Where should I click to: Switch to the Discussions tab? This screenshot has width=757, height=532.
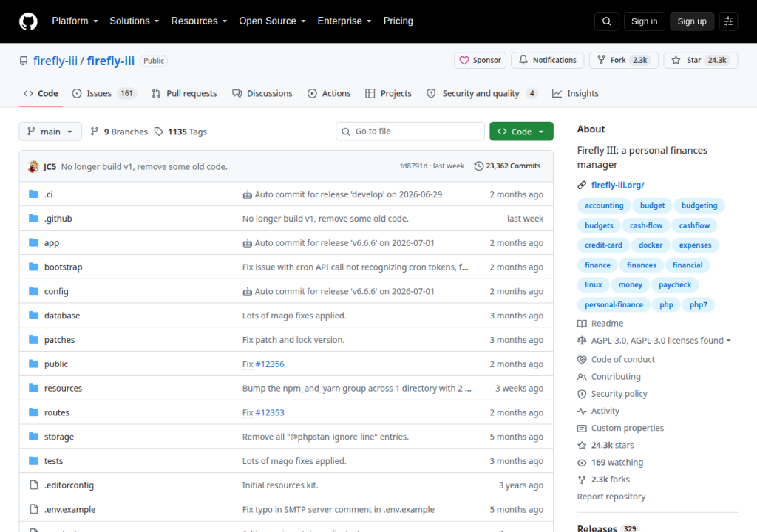click(262, 93)
